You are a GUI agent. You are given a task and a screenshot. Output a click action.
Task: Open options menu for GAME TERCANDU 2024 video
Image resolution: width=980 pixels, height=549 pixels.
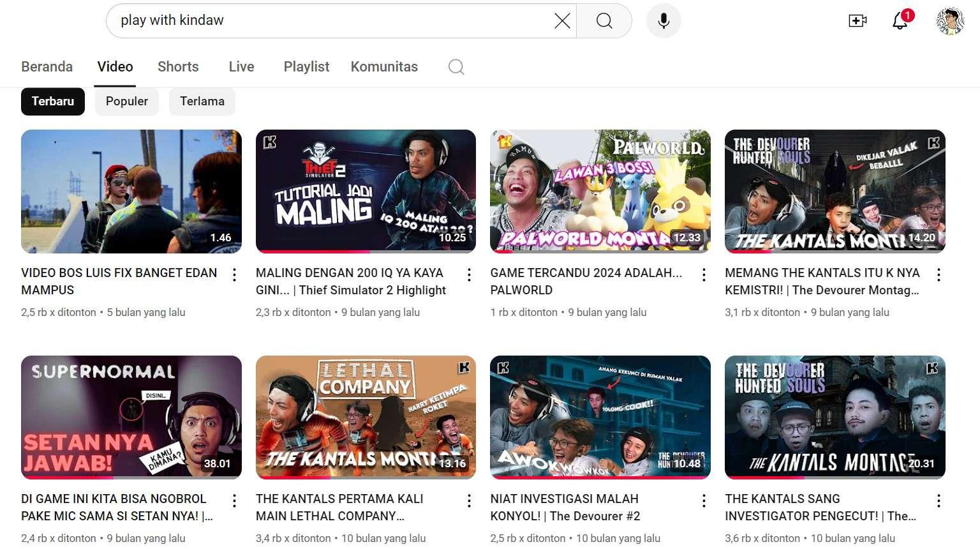pyautogui.click(x=704, y=274)
